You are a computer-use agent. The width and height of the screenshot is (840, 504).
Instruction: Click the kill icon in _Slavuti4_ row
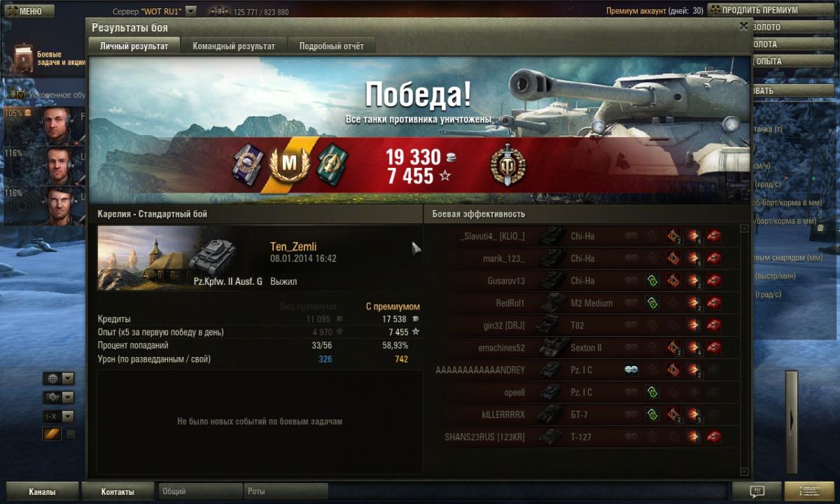[x=714, y=236]
